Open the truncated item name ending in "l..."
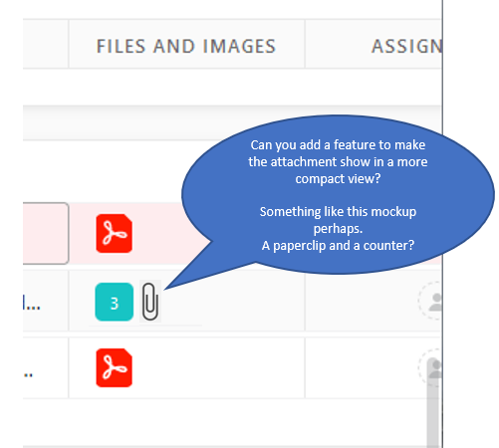This screenshot has height=448, width=499. (x=32, y=303)
